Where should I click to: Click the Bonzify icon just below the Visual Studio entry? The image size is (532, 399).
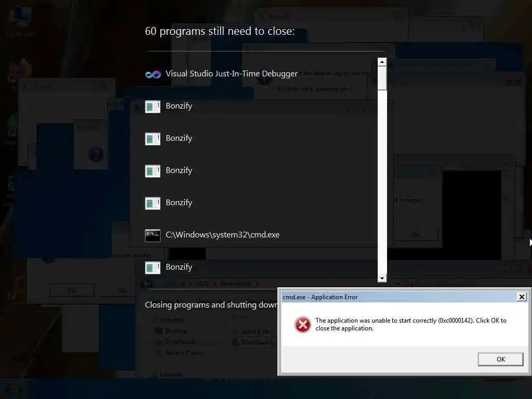tap(153, 107)
